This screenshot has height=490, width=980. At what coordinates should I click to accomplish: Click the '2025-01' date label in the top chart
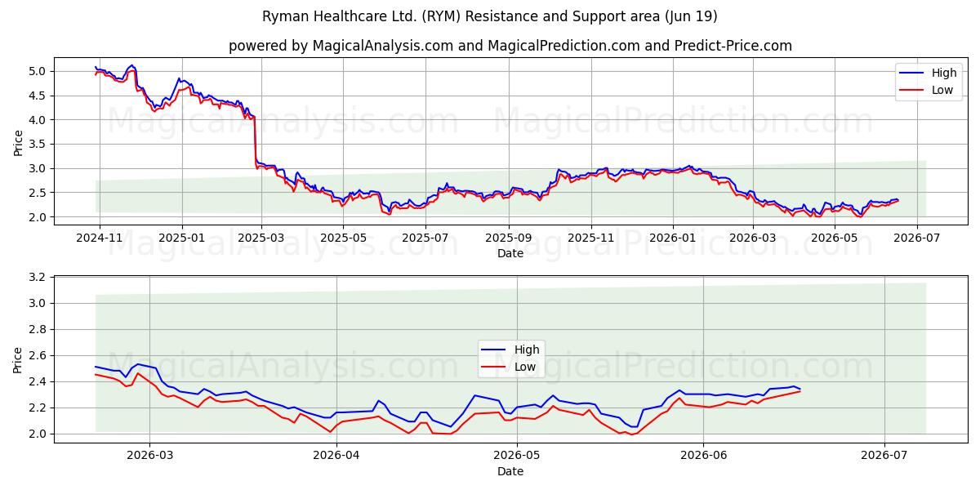pyautogui.click(x=180, y=238)
